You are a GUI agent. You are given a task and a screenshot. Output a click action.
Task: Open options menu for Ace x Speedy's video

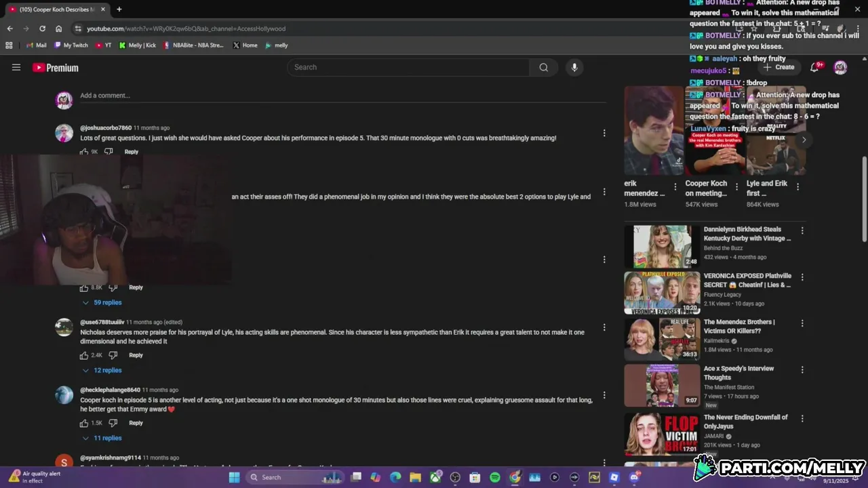[x=802, y=370]
